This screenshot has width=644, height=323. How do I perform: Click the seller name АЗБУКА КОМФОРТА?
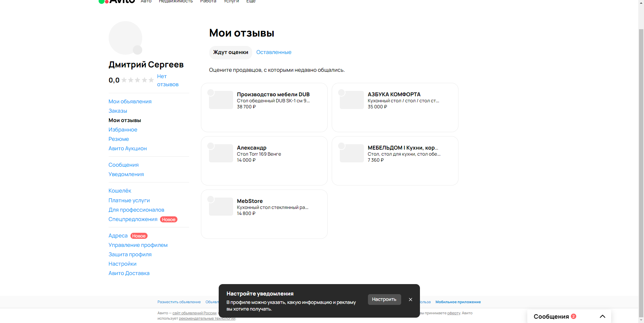click(394, 95)
